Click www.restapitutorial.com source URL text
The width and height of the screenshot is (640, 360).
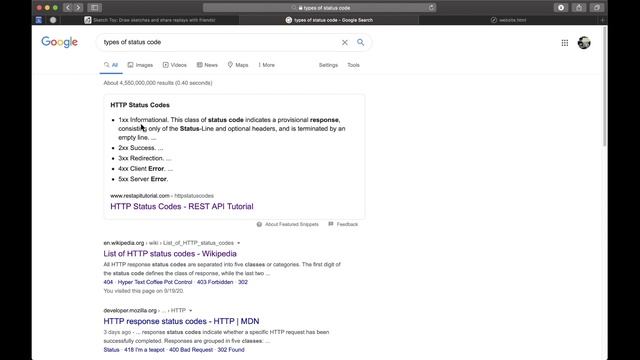[x=140, y=196]
